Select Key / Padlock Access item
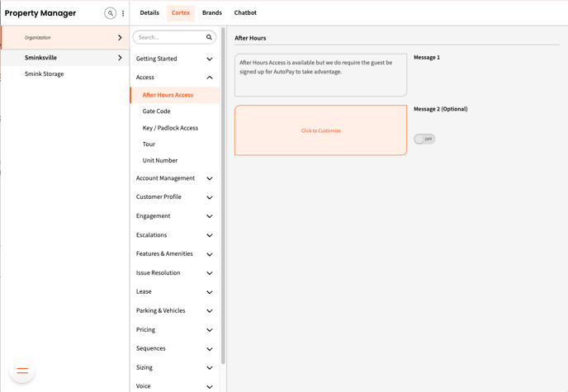The image size is (568, 392). point(170,128)
